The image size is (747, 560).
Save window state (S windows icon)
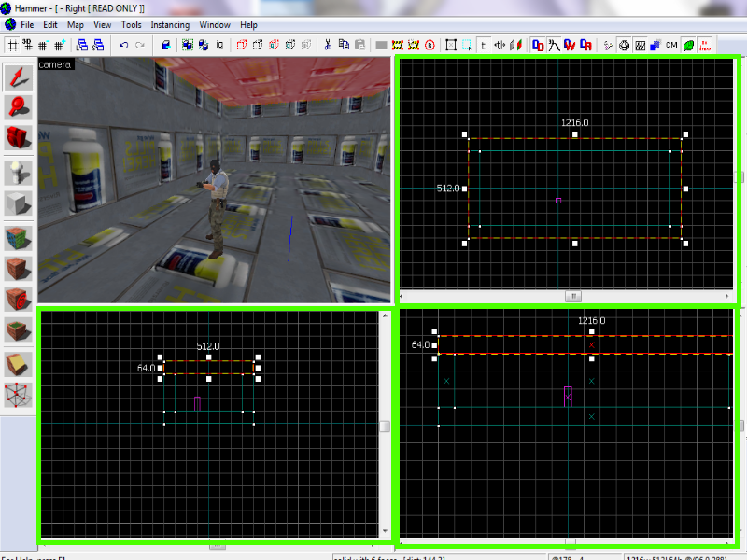pyautogui.click(x=98, y=45)
